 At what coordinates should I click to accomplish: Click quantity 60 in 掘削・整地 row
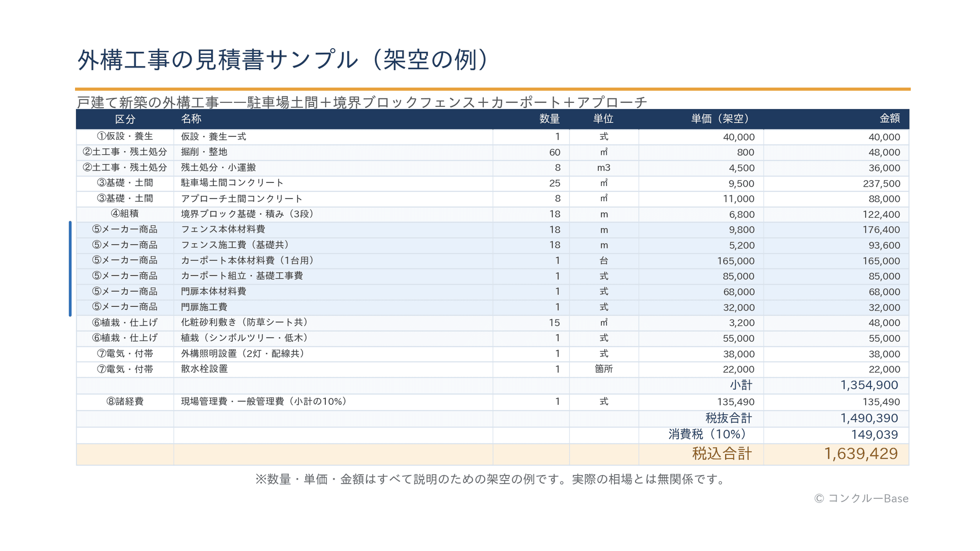(554, 153)
